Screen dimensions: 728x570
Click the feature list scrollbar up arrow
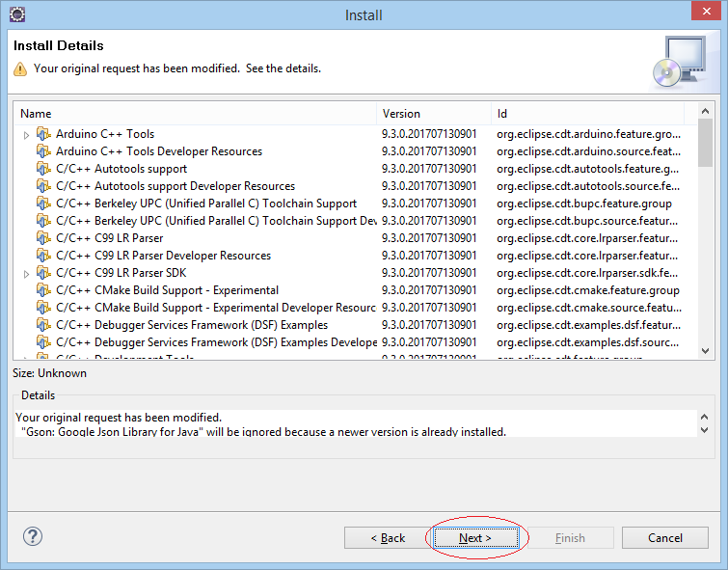705,111
